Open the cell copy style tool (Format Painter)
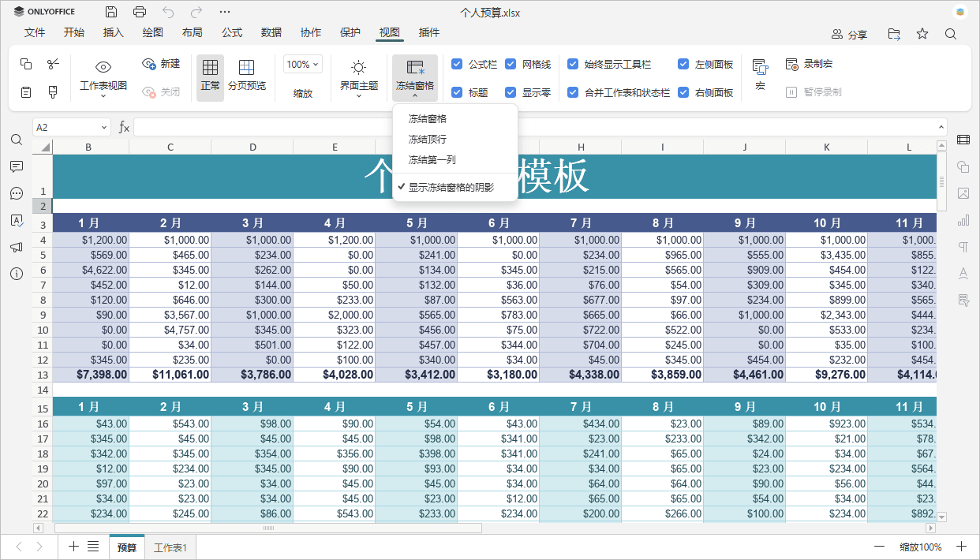The width and height of the screenshot is (980, 560). (x=52, y=91)
